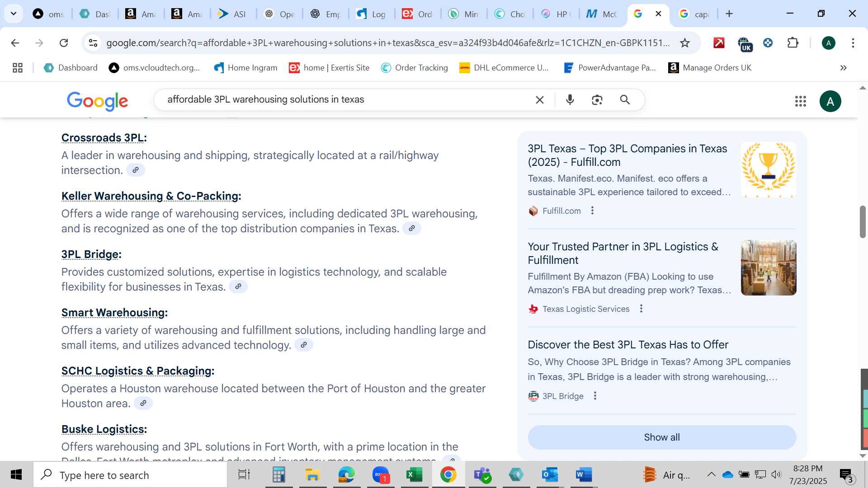Open Your Trusted Partner in 3PL result
The width and height of the screenshot is (868, 488).
623,253
